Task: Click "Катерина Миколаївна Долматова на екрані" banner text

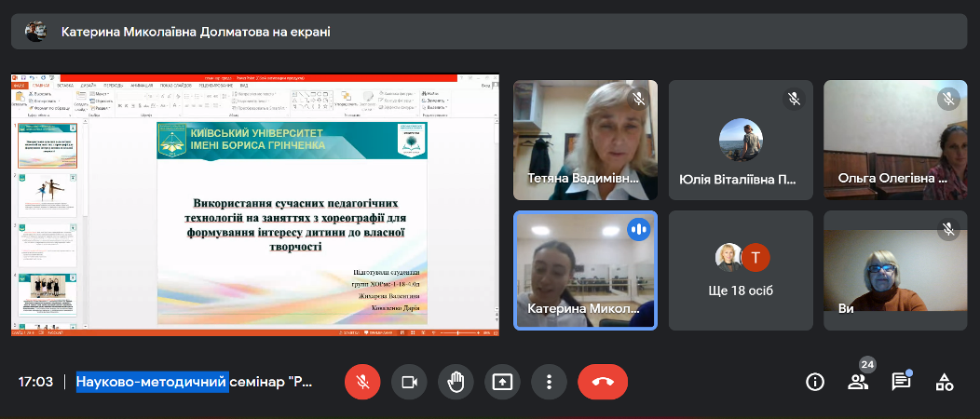Action: tap(196, 32)
